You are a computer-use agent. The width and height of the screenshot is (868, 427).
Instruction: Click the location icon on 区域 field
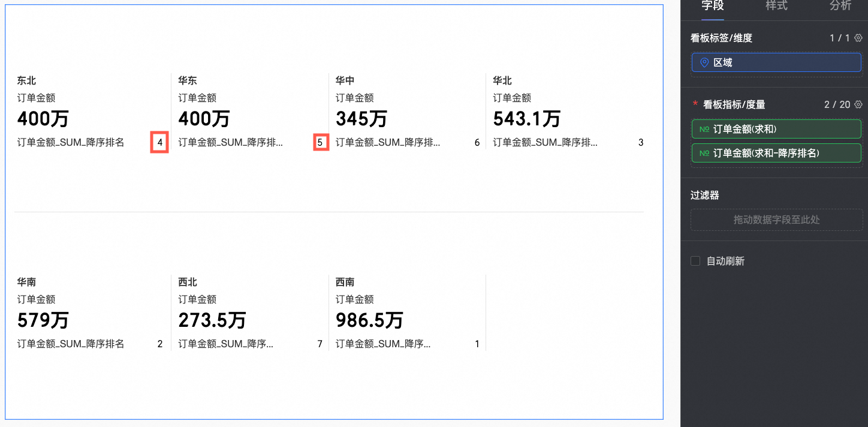coord(704,62)
